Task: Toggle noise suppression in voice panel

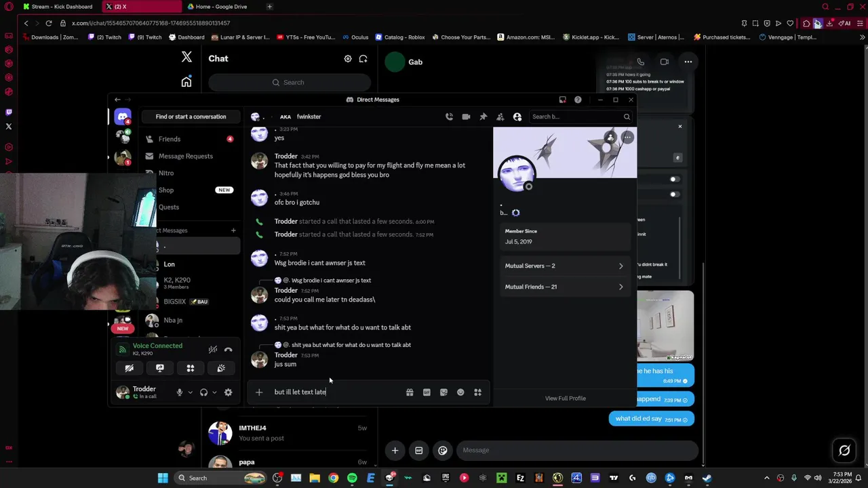Action: 213,350
